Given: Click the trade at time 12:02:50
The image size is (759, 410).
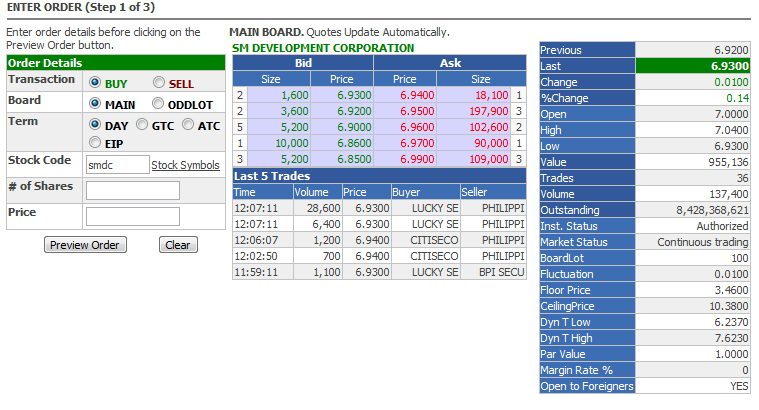Looking at the screenshot, I should click(x=256, y=256).
